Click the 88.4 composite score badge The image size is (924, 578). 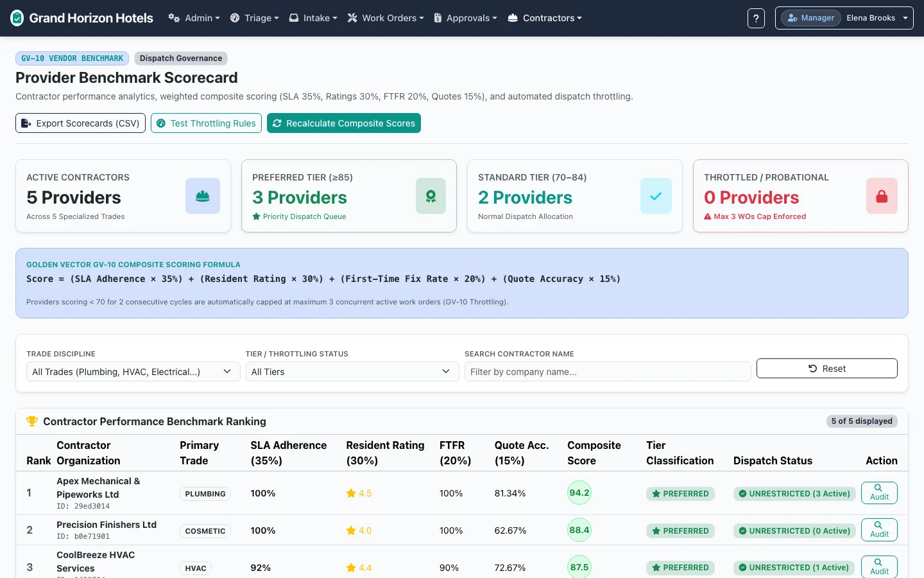point(579,530)
